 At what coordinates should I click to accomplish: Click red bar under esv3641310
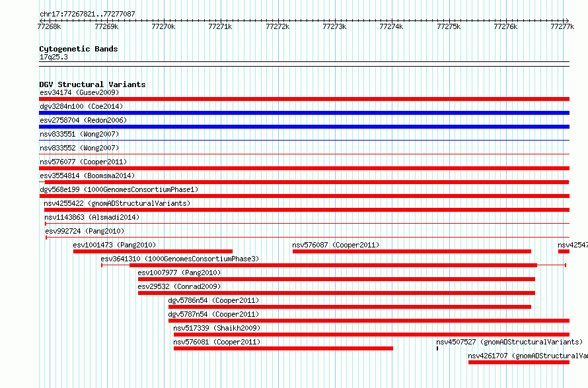(x=334, y=265)
